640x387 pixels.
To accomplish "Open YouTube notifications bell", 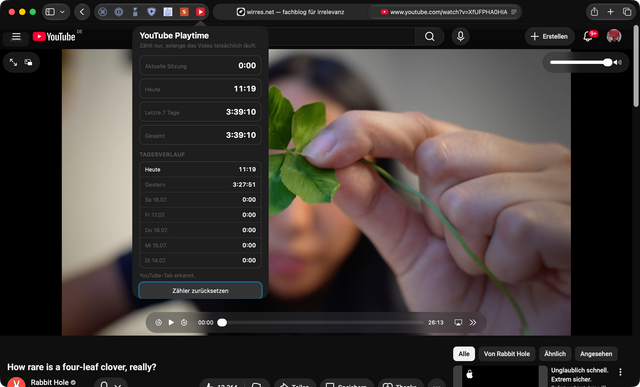I will tap(588, 36).
